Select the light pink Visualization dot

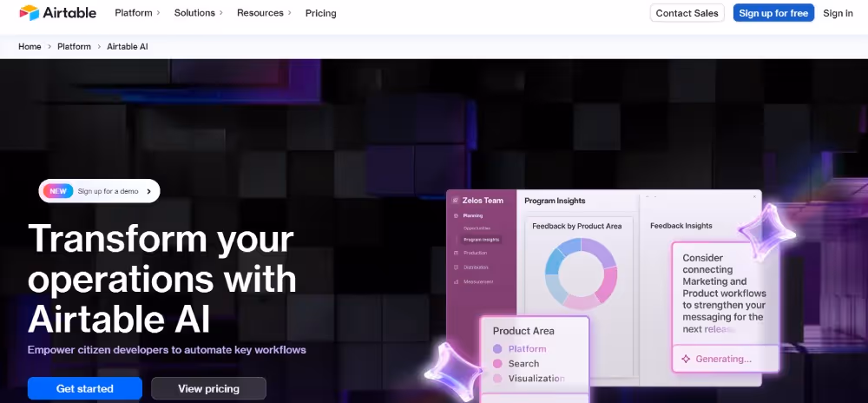pyautogui.click(x=497, y=379)
